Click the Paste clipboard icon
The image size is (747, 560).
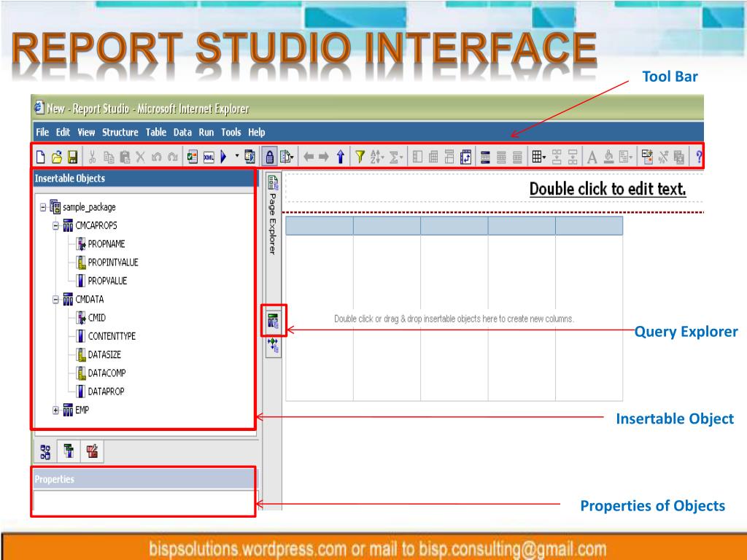click(125, 156)
